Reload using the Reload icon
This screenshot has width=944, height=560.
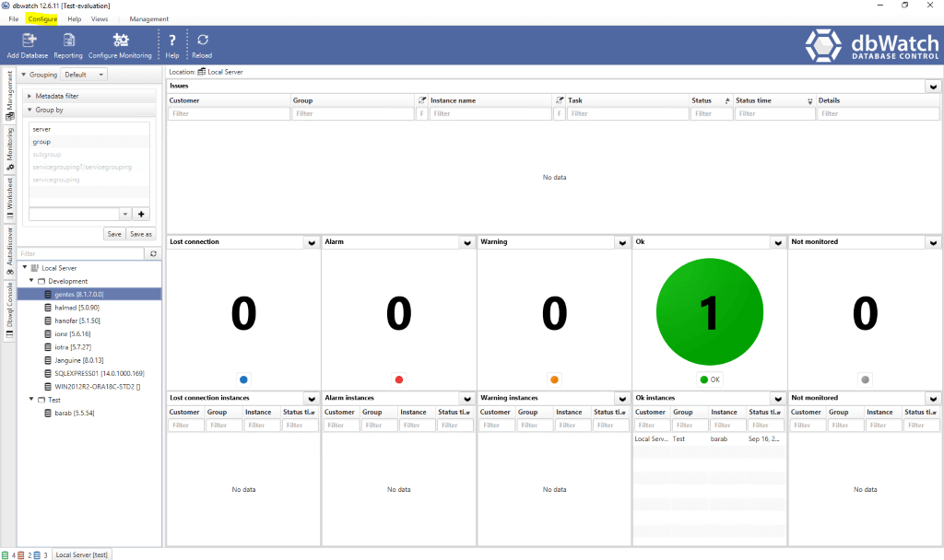[x=202, y=46]
